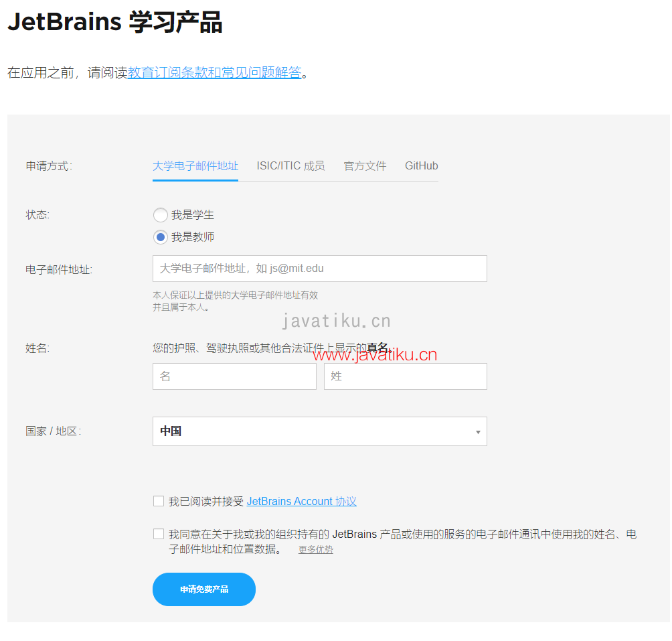672x641 pixels.
Task: Open the 国家/地区 dropdown showing 中国
Action: 320,431
